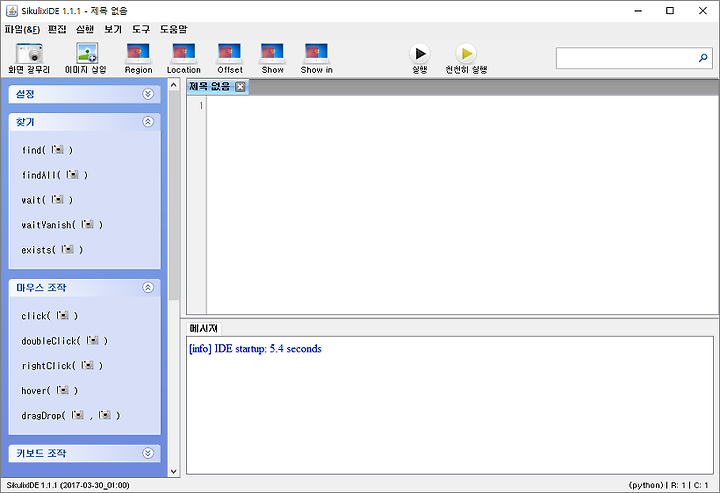The width and height of the screenshot is (720, 493).
Task: Click the search magnifier icon
Action: [x=703, y=58]
